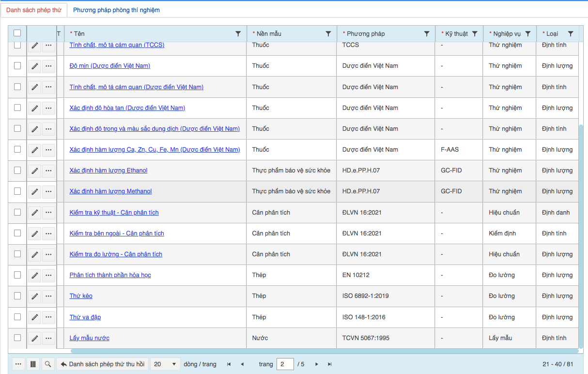
Task: Go to last page
Action: (x=330, y=364)
